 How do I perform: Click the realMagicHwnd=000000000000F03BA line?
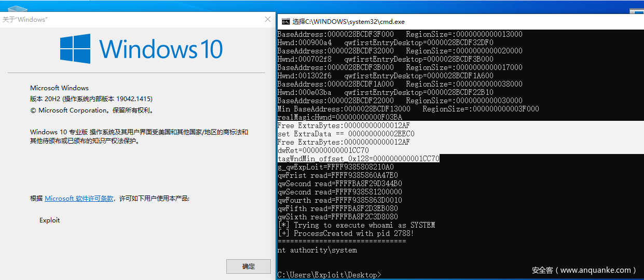click(x=339, y=117)
